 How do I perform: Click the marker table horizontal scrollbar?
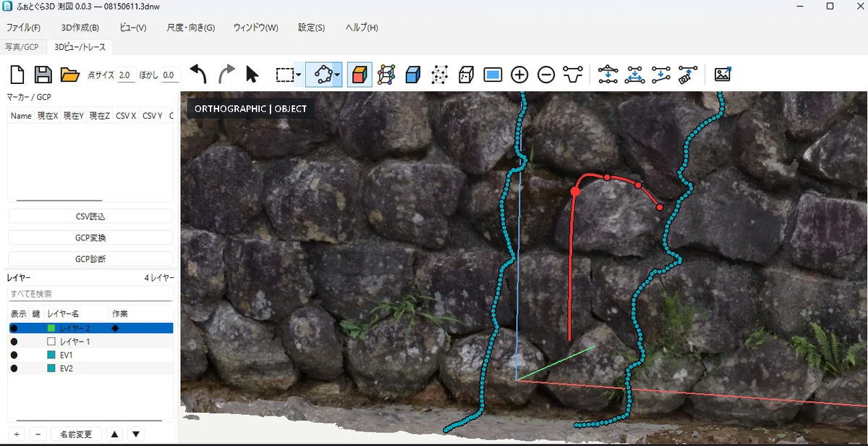(59, 200)
